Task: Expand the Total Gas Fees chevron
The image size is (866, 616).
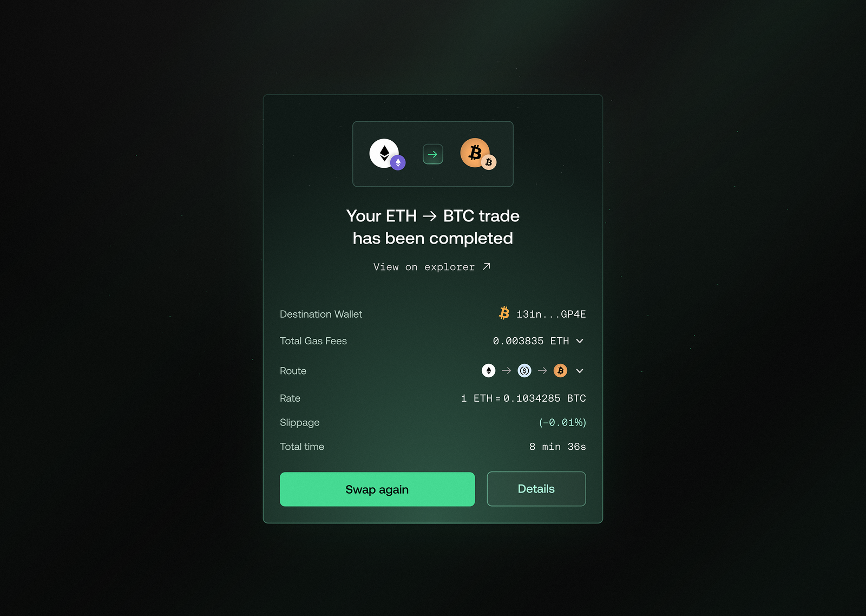Action: [580, 341]
